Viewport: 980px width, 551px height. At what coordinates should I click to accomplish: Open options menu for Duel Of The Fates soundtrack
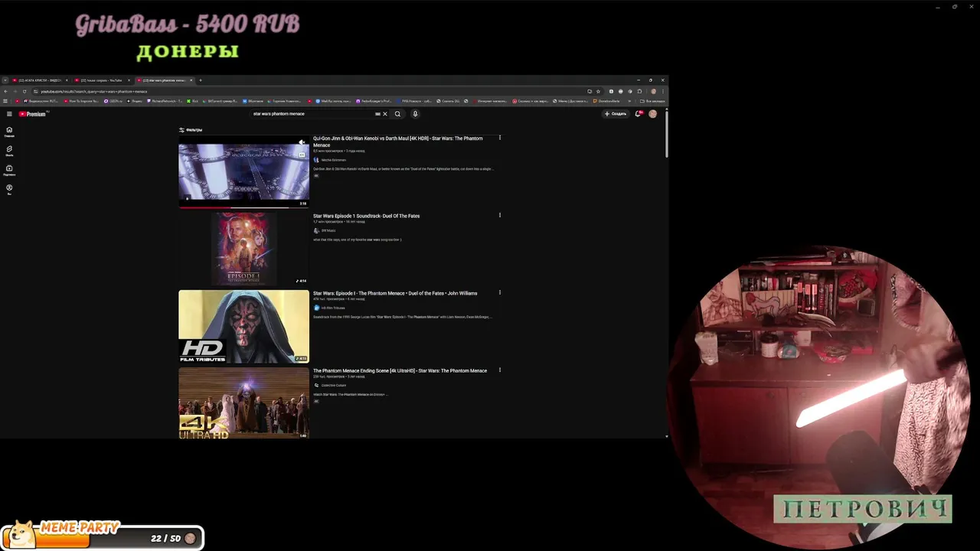pos(500,215)
